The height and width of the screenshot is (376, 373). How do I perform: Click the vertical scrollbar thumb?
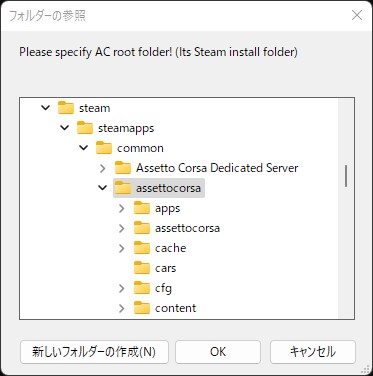click(x=346, y=176)
